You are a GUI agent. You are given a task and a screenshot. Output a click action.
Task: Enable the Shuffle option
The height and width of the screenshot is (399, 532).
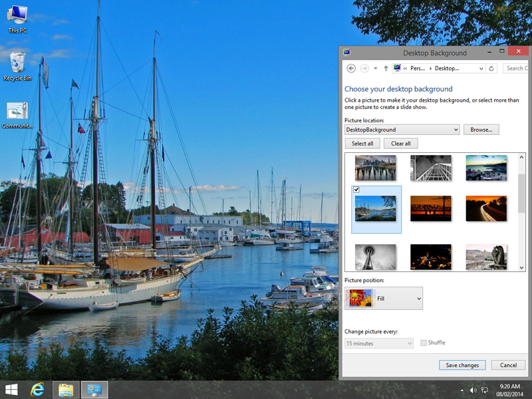(424, 342)
